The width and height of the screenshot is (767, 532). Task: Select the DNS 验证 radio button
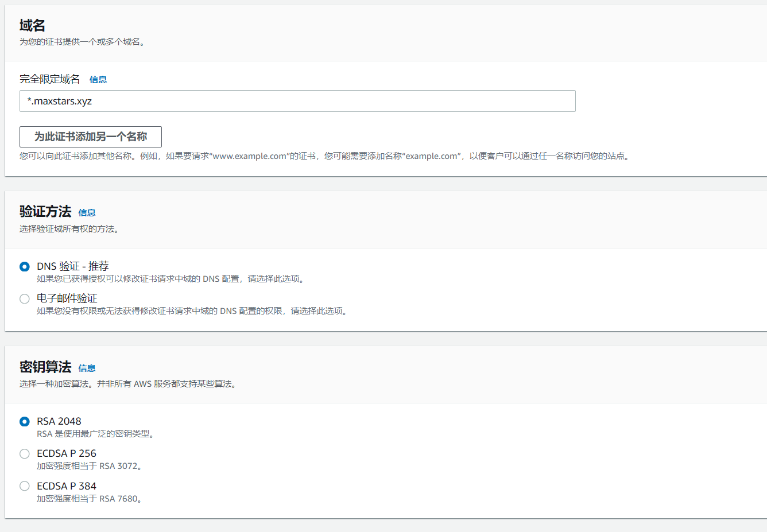click(25, 266)
